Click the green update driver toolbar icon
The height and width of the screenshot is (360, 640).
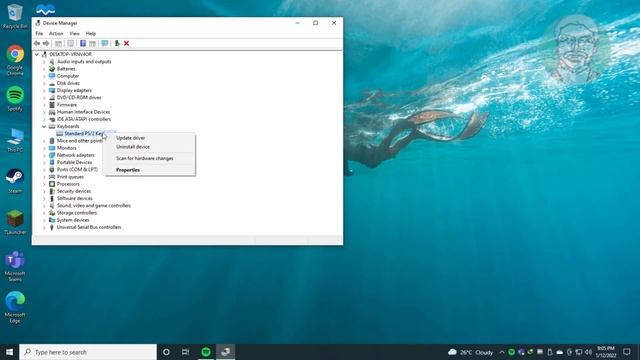point(117,43)
